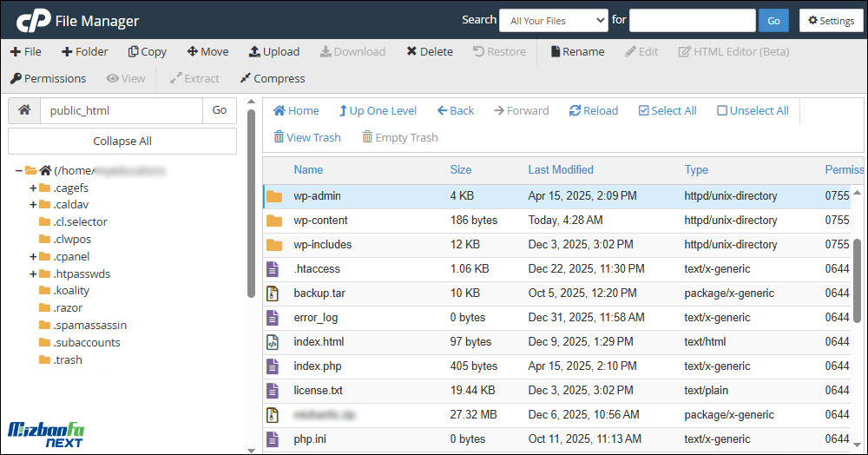
Task: Click the Upload toolbar icon
Action: point(273,51)
